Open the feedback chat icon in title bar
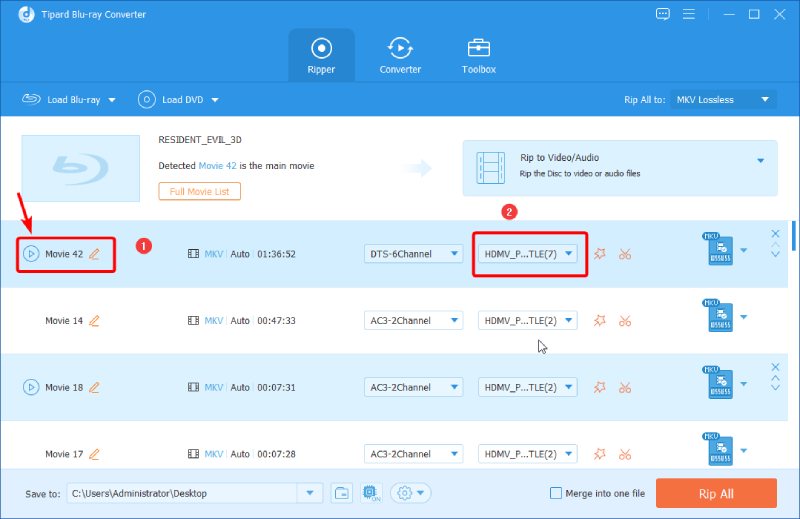The width and height of the screenshot is (800, 519). coord(663,14)
